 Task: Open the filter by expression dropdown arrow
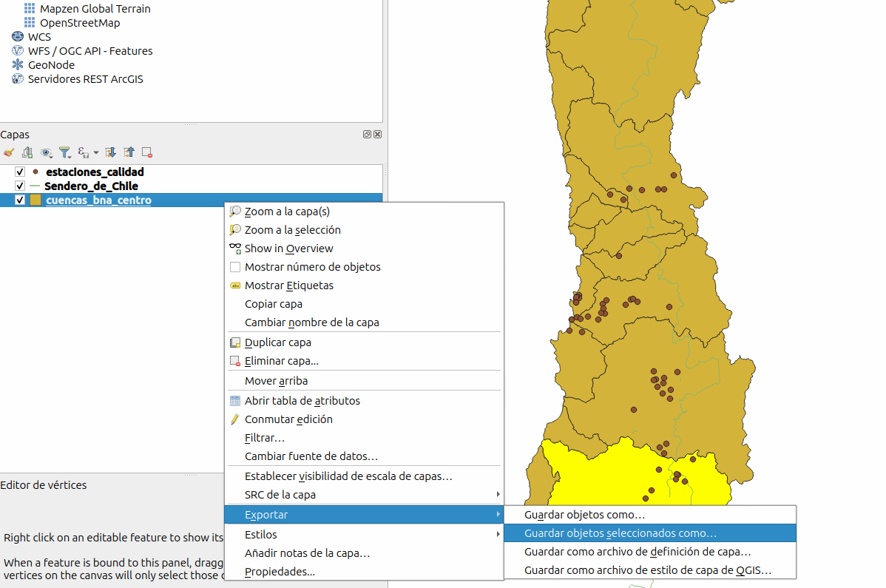(96, 153)
